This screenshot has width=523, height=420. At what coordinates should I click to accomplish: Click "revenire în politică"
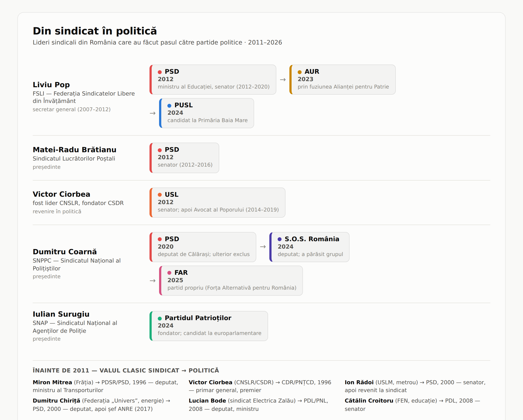tap(57, 212)
